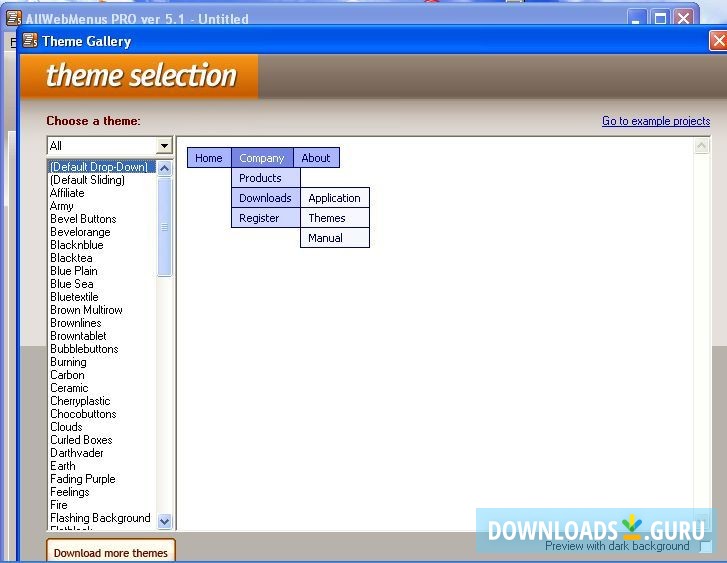
Task: Click Register in the preview submenu
Action: (x=266, y=218)
